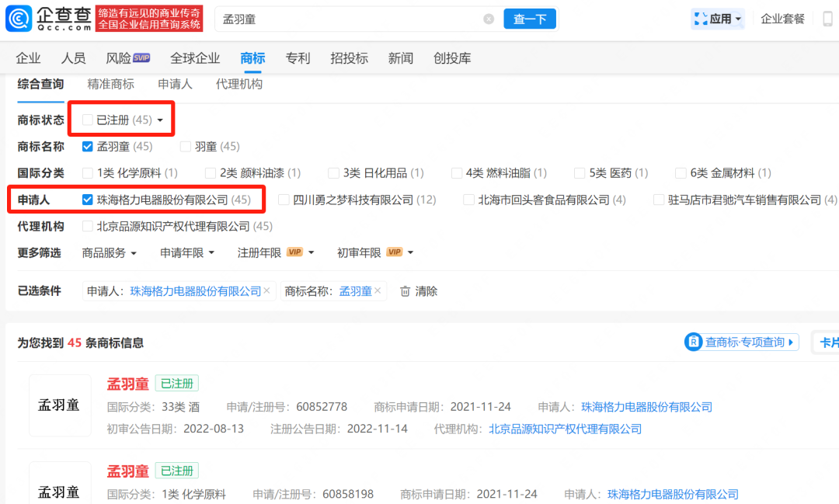Click the 查一下 search button
Screen dimensions: 839x504
[530, 19]
